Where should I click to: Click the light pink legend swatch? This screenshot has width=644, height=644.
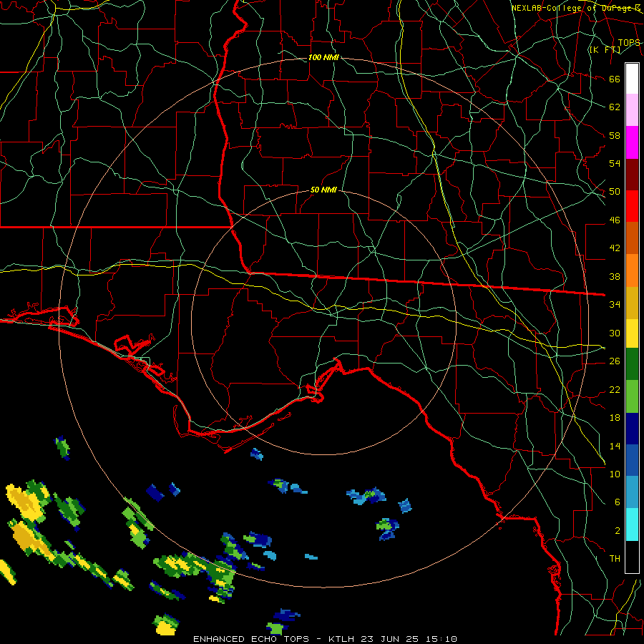coord(632,110)
